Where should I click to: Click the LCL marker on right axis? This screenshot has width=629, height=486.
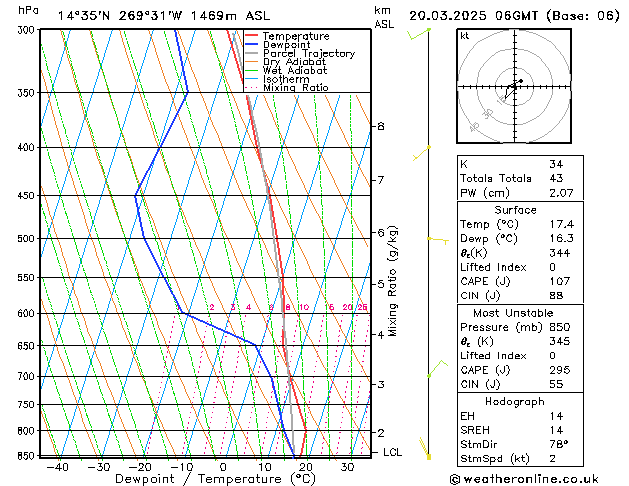point(394,452)
